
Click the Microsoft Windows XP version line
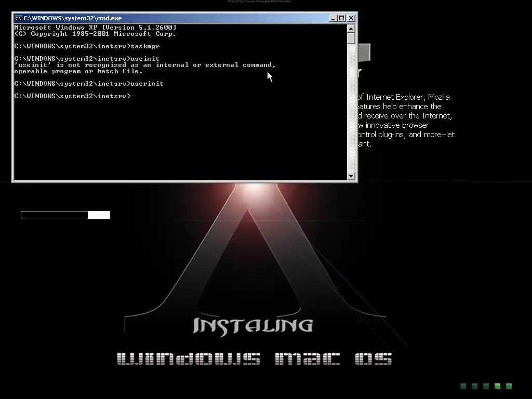coord(96,28)
